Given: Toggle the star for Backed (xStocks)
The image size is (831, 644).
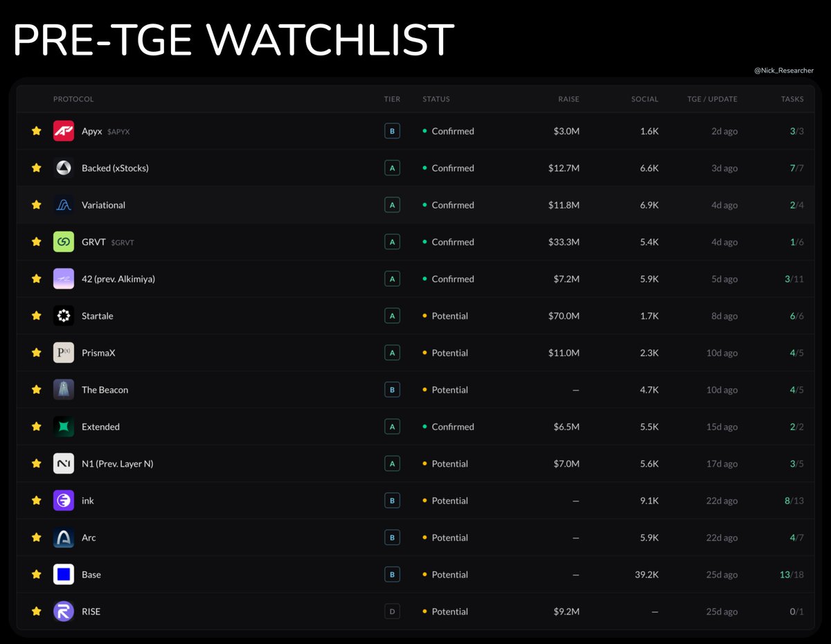Looking at the screenshot, I should [x=37, y=168].
